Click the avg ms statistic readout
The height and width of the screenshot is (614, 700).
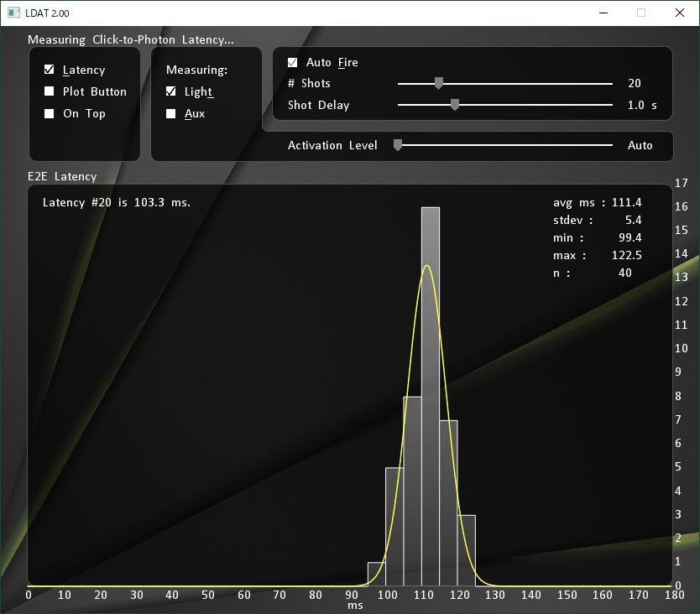[x=597, y=202]
